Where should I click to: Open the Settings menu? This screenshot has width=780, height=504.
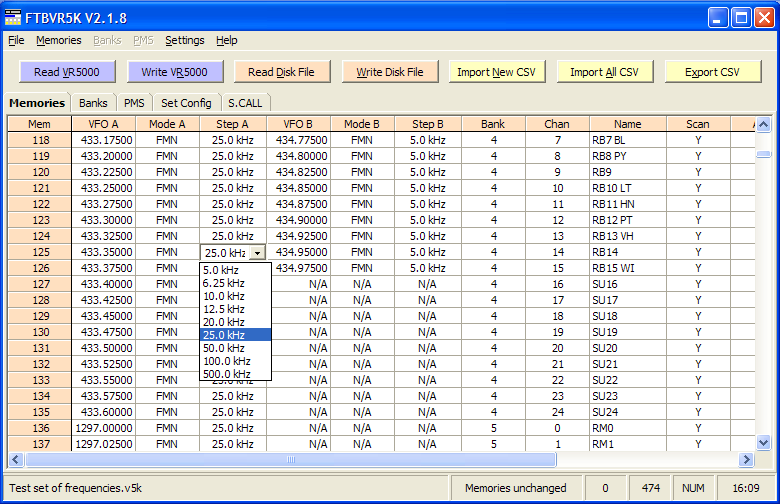point(185,40)
